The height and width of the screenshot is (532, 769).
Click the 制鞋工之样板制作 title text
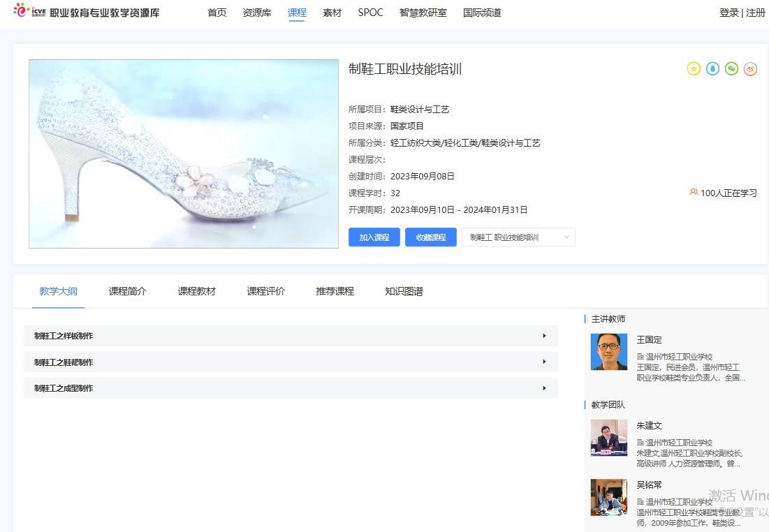[x=64, y=336]
